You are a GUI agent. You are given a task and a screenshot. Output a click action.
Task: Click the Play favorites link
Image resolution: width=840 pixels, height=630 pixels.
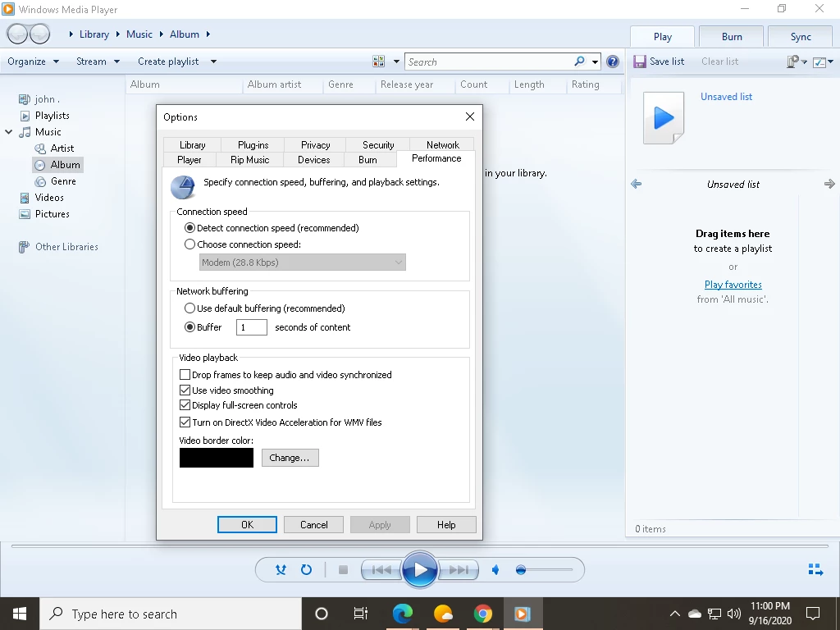click(x=733, y=285)
